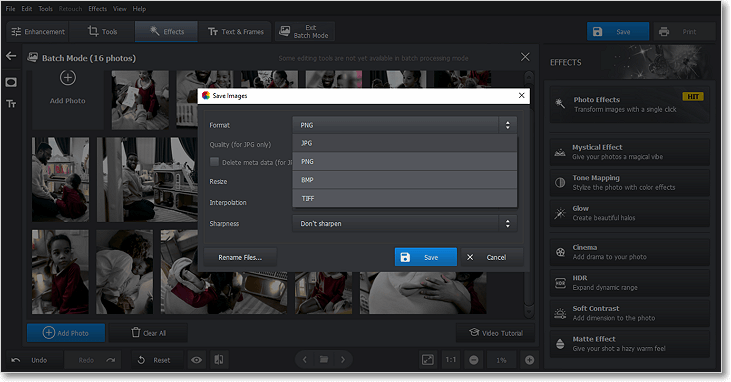Click the folder browse icon

[x=324, y=360]
